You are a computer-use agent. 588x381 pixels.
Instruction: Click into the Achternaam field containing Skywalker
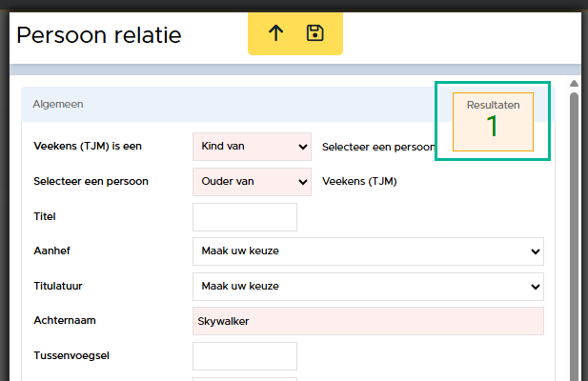click(368, 321)
